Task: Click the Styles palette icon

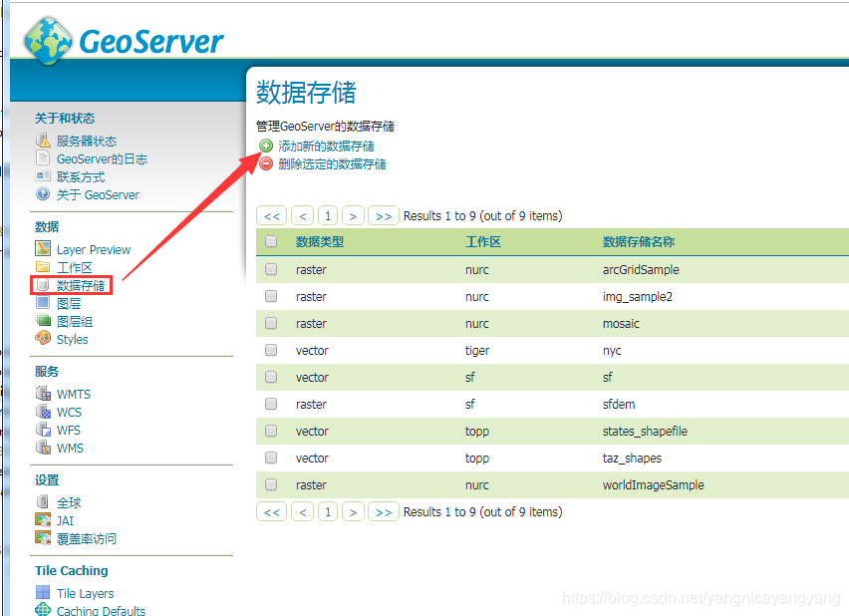Action: click(x=43, y=338)
